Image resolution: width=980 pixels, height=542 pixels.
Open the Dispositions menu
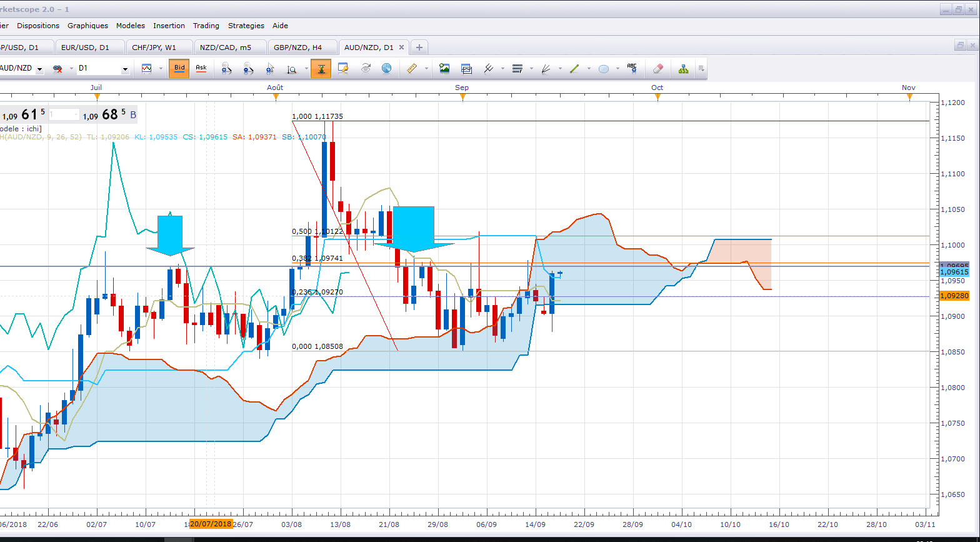pyautogui.click(x=38, y=26)
